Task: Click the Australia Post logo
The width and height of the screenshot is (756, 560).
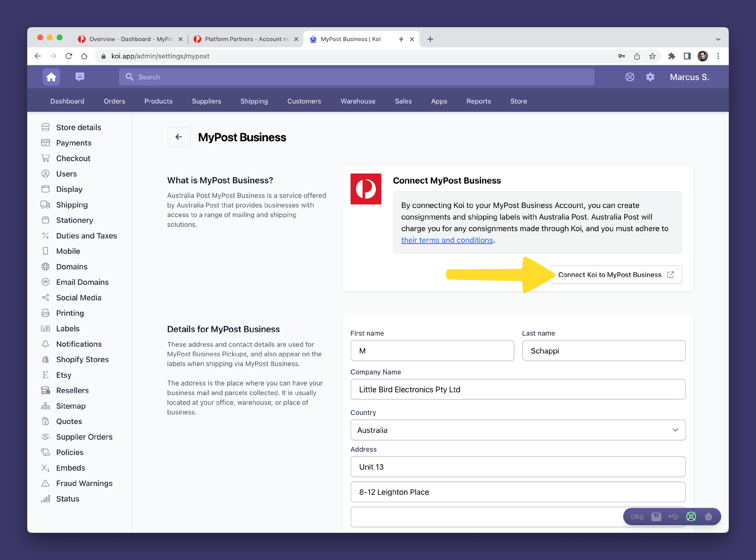Action: (x=366, y=189)
